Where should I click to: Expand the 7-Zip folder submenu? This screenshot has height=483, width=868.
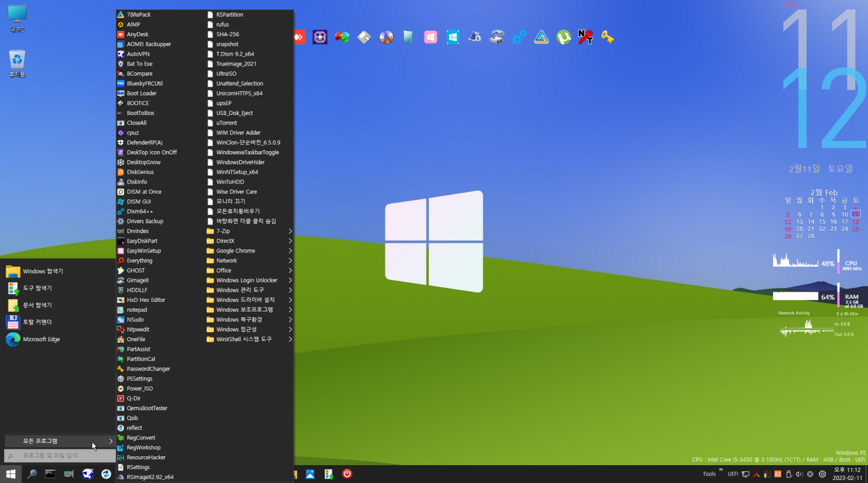250,231
